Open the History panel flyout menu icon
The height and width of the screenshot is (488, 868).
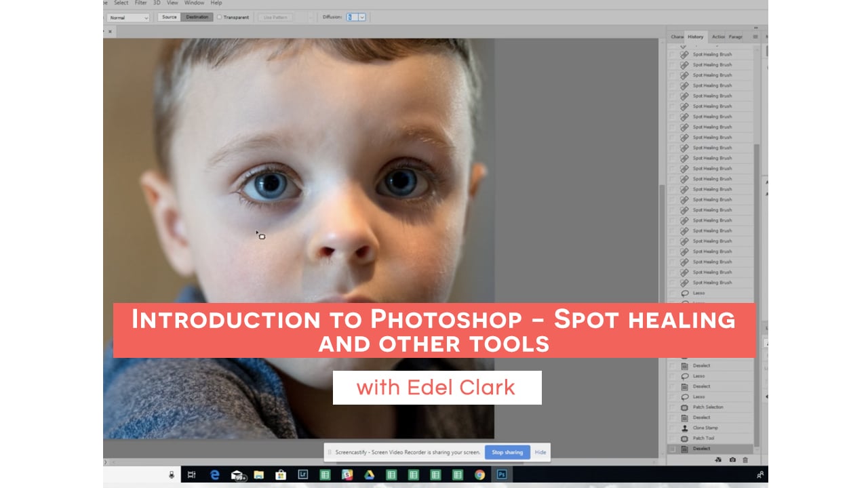click(x=755, y=37)
